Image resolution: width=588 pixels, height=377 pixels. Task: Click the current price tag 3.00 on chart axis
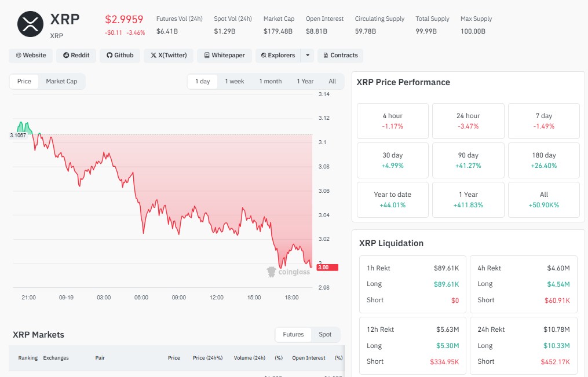327,268
